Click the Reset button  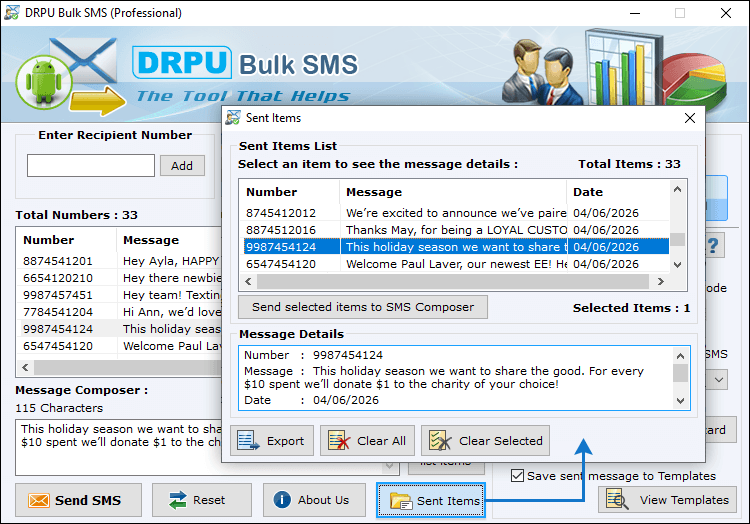tap(201, 500)
